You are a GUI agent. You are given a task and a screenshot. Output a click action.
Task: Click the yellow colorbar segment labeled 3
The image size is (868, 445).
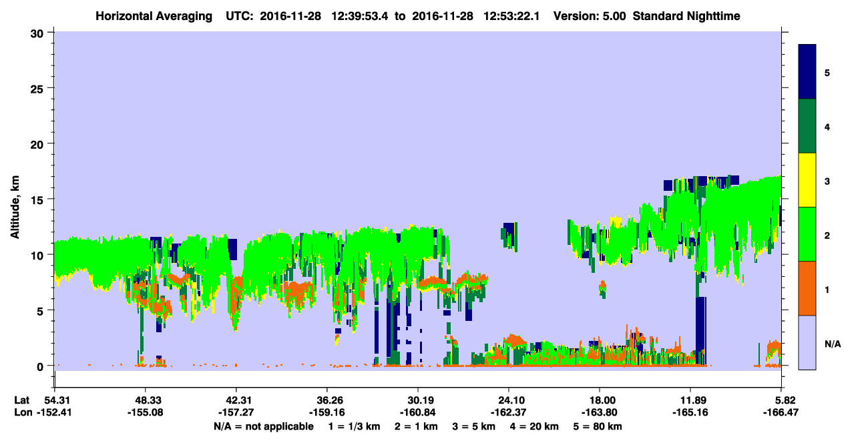(807, 180)
